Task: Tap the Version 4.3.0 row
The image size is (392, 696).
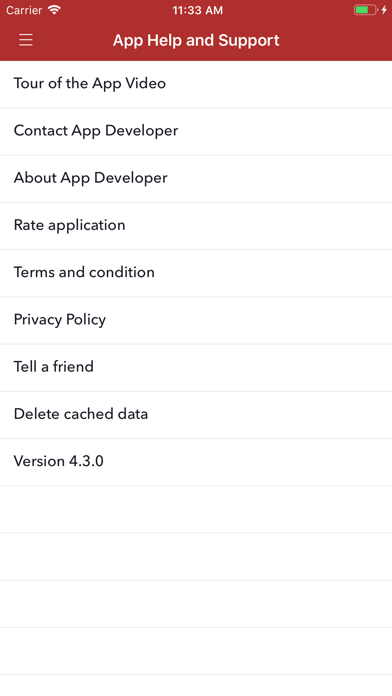Action: [x=196, y=462]
